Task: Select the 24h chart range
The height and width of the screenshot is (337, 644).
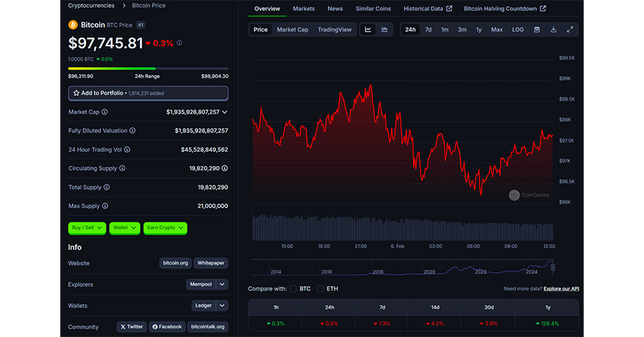Action: tap(410, 29)
